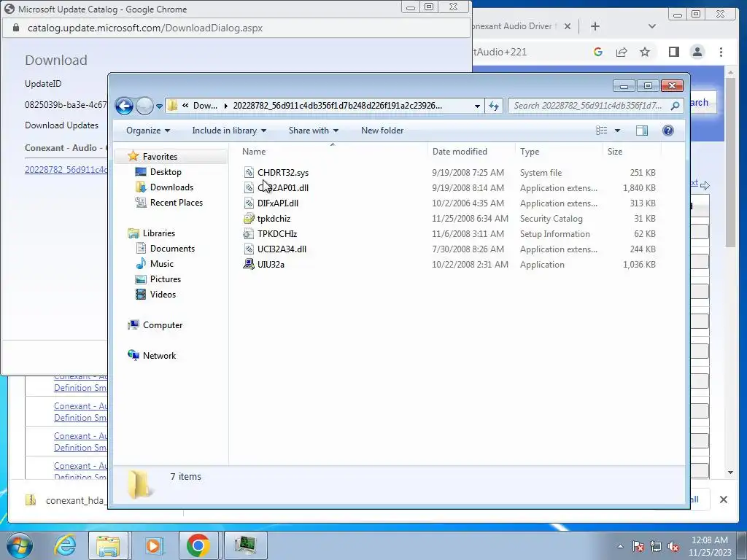Click the Explorer Back navigation arrow
The height and width of the screenshot is (560, 747).
pyautogui.click(x=124, y=106)
